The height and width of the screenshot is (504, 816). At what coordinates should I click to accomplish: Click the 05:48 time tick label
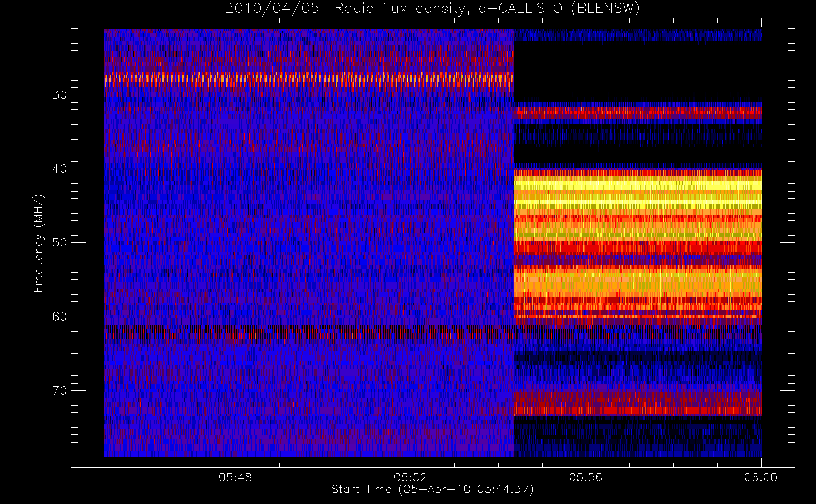coord(236,477)
